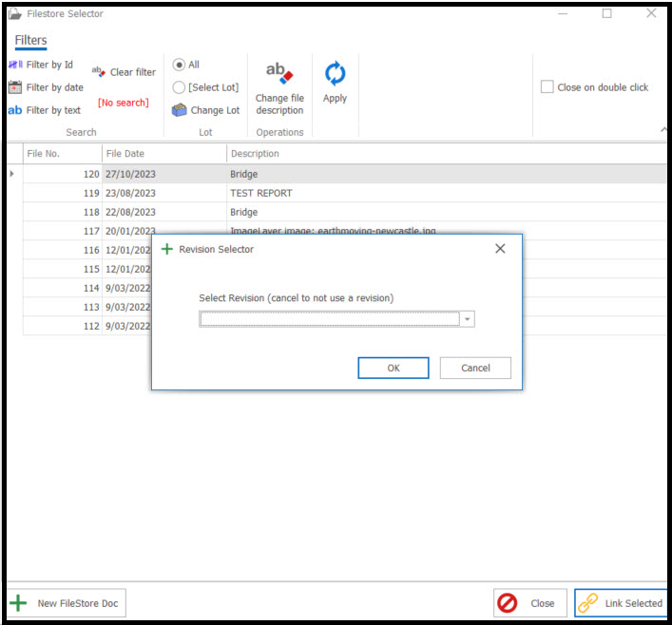The image size is (672, 625).
Task: Click the row indicator arrow for file 120
Action: coord(12,174)
